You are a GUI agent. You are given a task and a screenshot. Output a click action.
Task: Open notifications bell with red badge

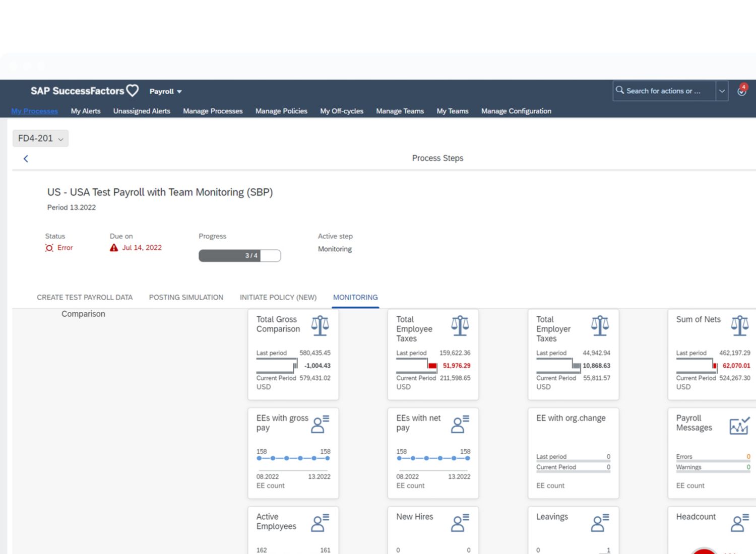point(741,91)
